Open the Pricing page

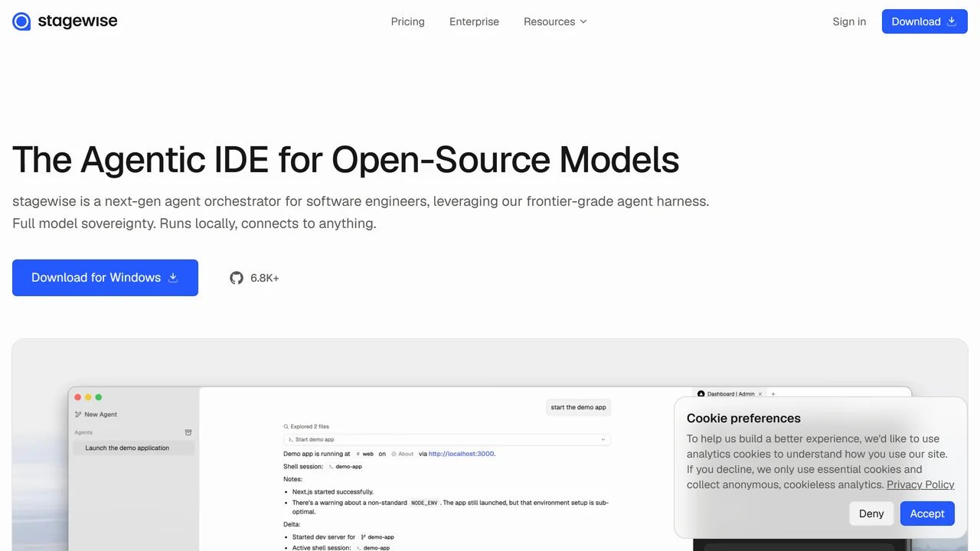[407, 21]
